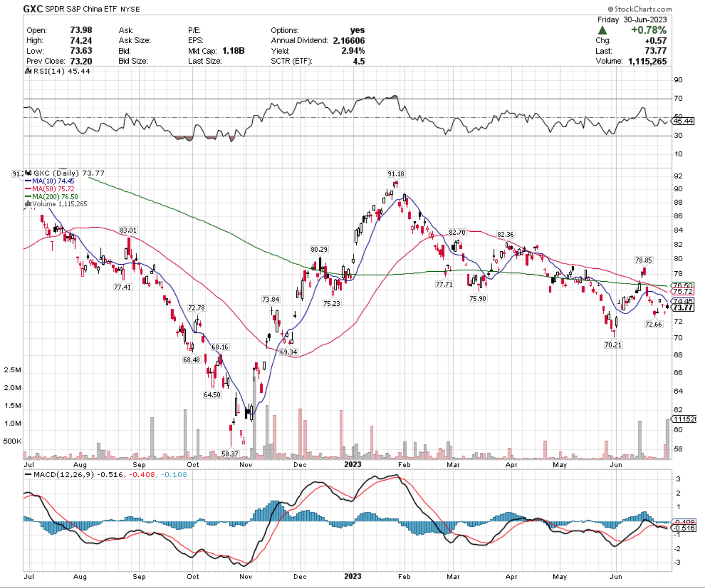Click the Nov label on price chart axis
Screen dimensions: 705x588
tap(246, 465)
